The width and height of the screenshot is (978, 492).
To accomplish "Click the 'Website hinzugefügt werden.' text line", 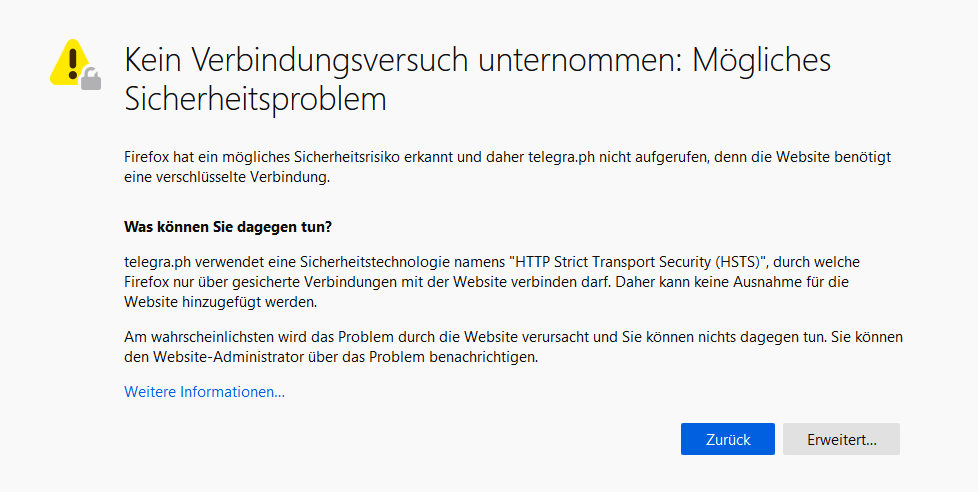I will tap(221, 302).
